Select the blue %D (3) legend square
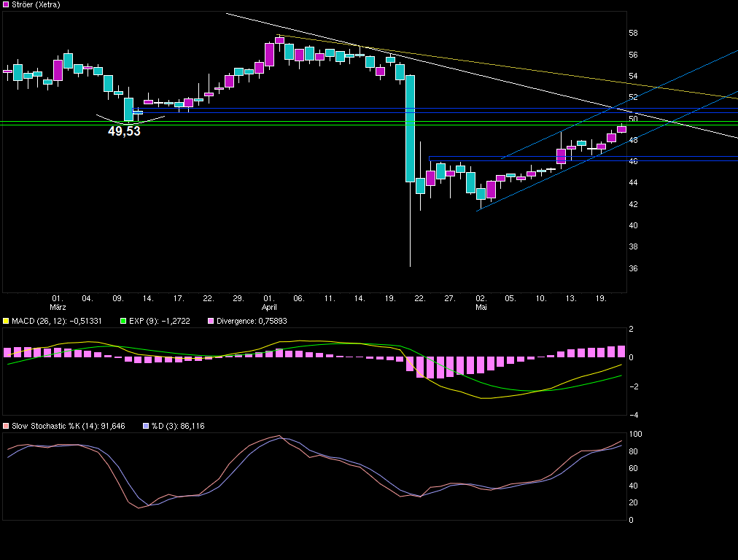 [x=145, y=425]
